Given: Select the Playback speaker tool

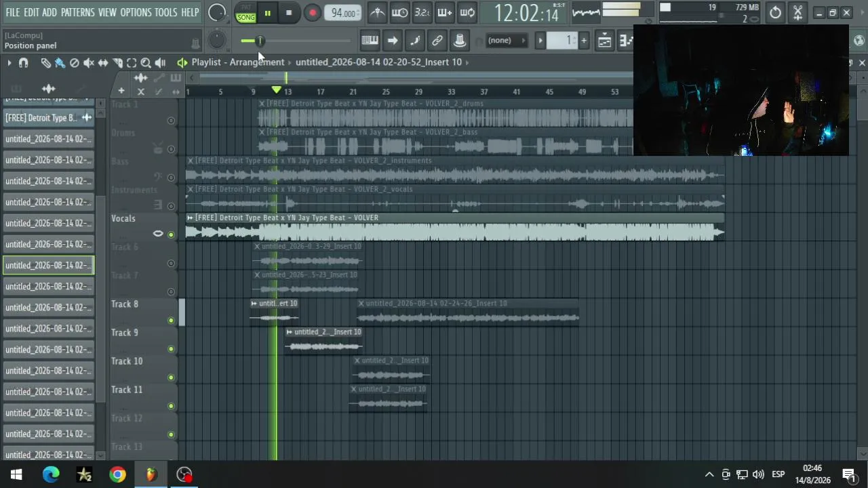Looking at the screenshot, I should tap(160, 63).
